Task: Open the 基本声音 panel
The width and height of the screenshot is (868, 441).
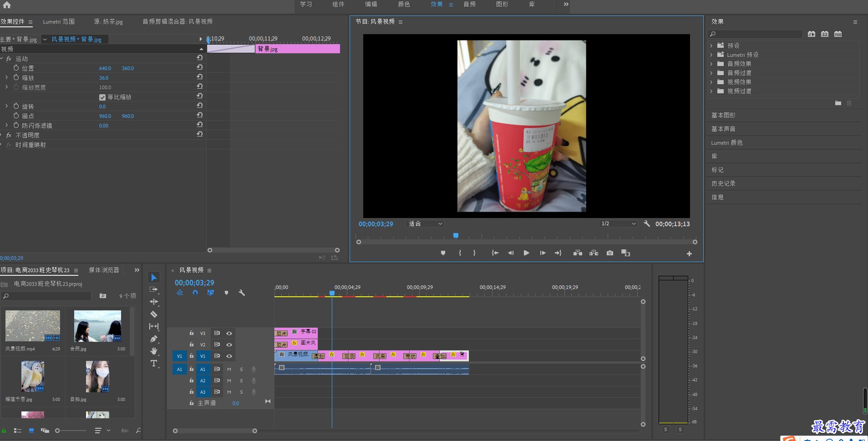Action: coord(723,129)
